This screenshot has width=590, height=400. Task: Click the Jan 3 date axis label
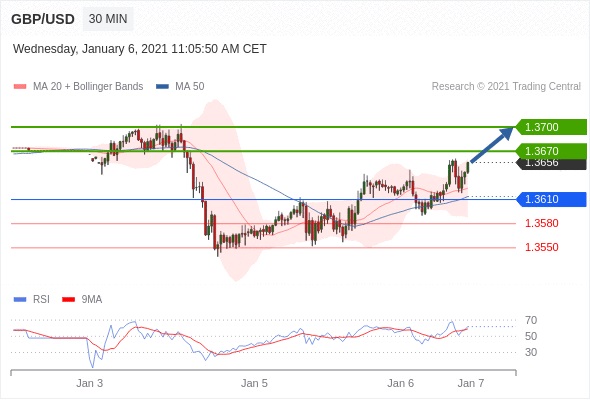(x=90, y=383)
